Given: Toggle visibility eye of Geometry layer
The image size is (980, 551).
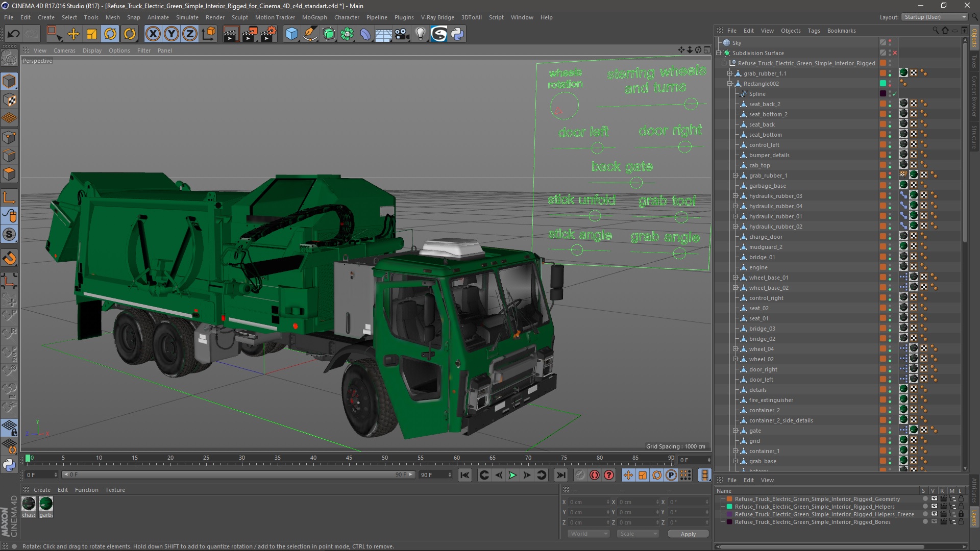Looking at the screenshot, I should coord(934,499).
